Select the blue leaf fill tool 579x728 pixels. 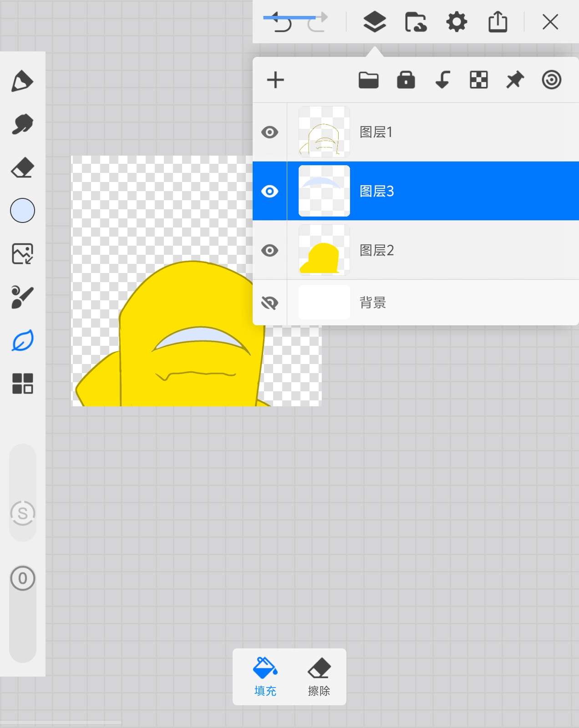[22, 340]
